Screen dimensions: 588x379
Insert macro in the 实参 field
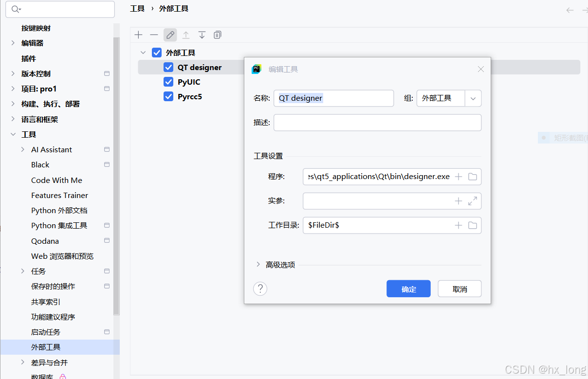tap(458, 201)
